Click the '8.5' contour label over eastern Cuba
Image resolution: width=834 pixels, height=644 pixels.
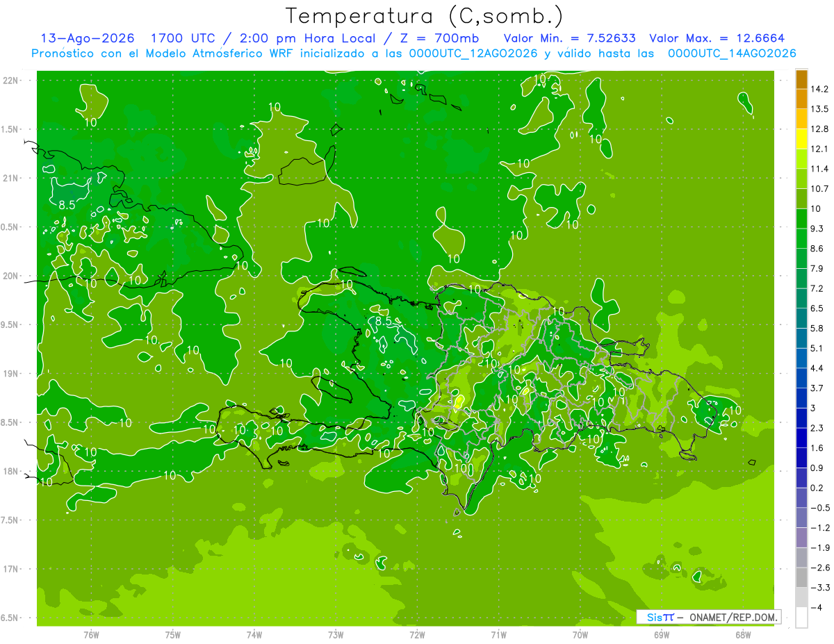[67, 205]
